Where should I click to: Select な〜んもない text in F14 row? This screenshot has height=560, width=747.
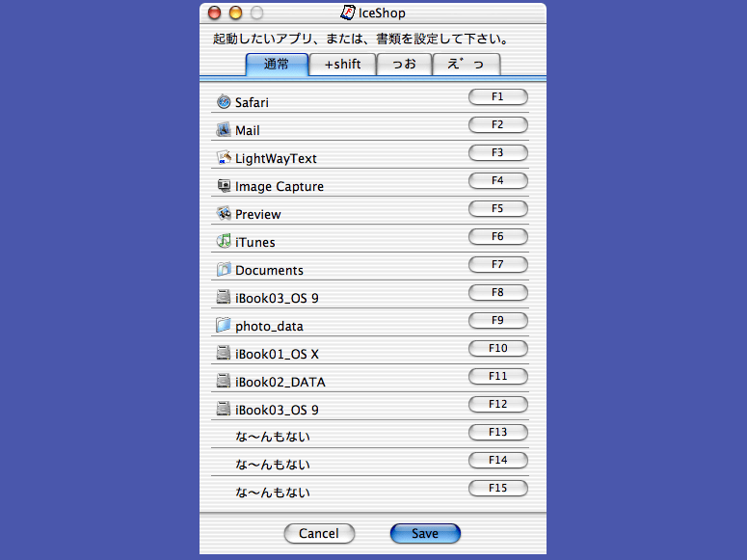[x=273, y=465]
